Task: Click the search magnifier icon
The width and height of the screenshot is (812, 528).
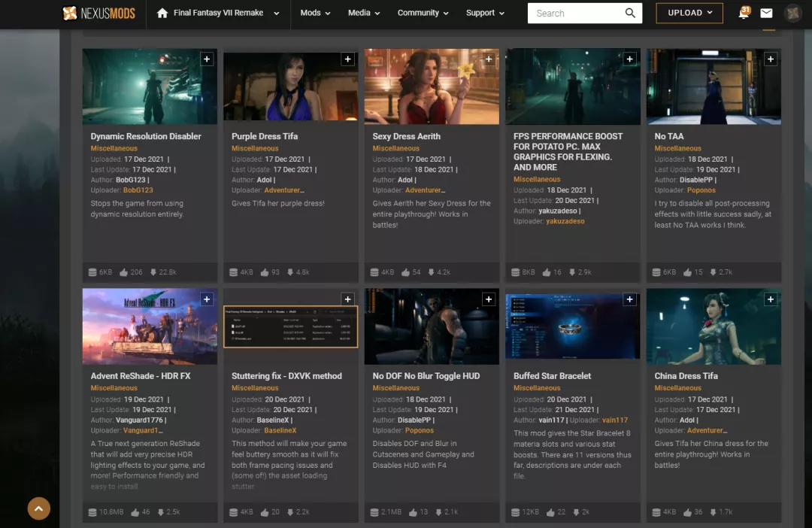Action: pos(630,13)
